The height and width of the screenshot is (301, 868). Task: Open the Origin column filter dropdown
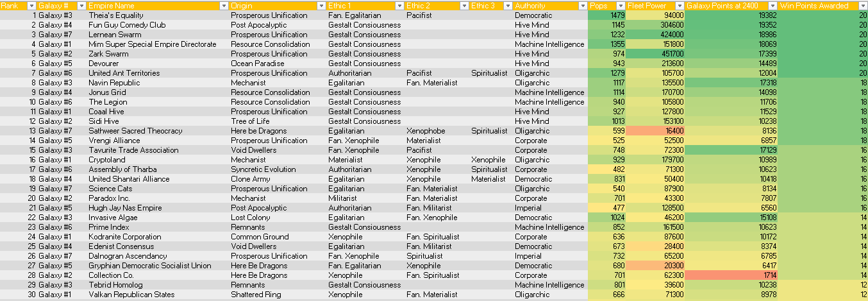pos(321,6)
